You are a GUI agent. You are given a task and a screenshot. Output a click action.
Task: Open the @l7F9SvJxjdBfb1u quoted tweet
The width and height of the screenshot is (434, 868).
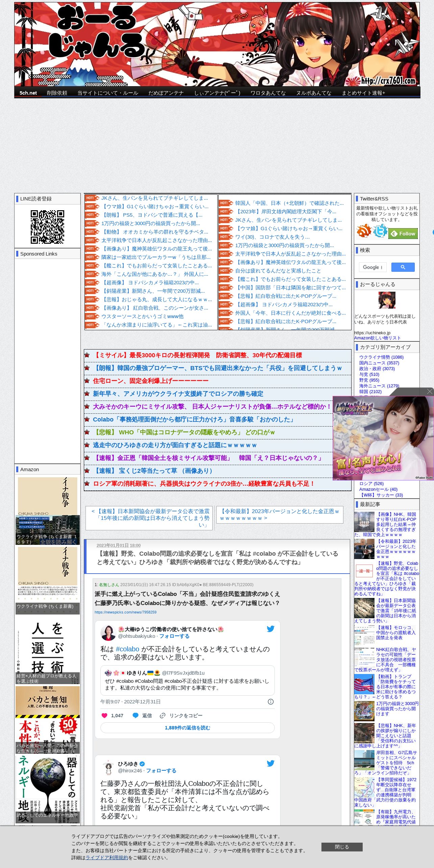pyautogui.click(x=188, y=680)
